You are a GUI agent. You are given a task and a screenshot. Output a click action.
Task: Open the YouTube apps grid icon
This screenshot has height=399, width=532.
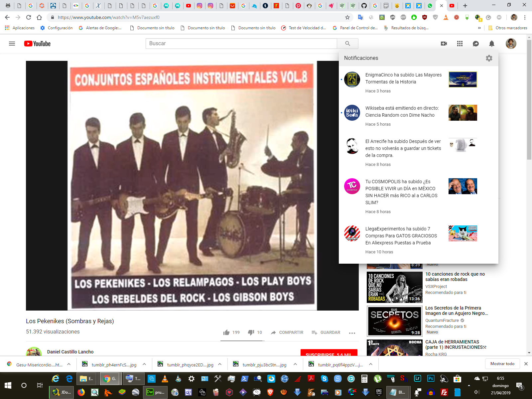click(x=460, y=44)
